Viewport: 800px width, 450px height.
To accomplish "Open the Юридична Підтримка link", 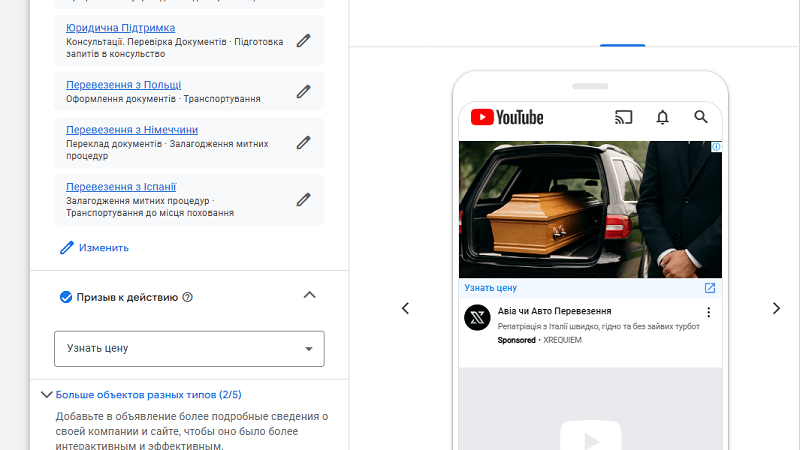I will 120,28.
